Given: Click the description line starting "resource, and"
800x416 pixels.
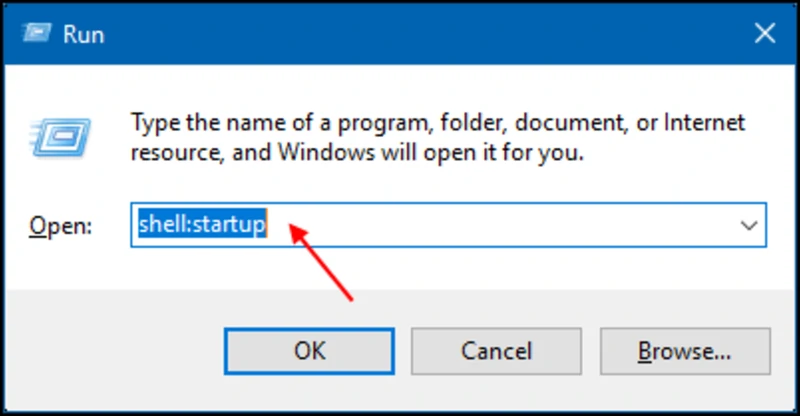Looking at the screenshot, I should click(357, 155).
